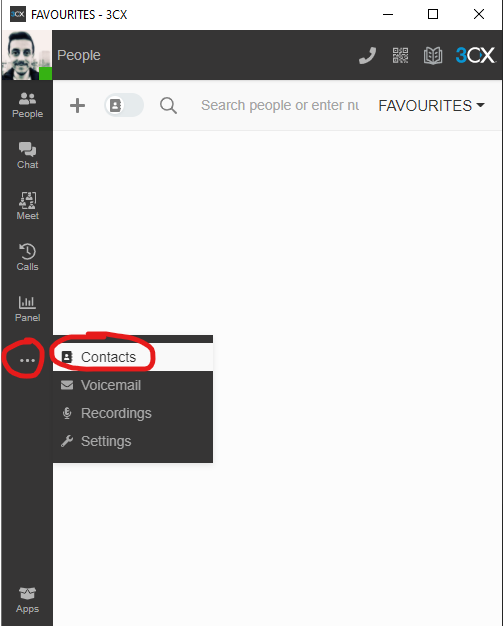Click the plus add contact button
503x626 pixels.
(x=77, y=106)
